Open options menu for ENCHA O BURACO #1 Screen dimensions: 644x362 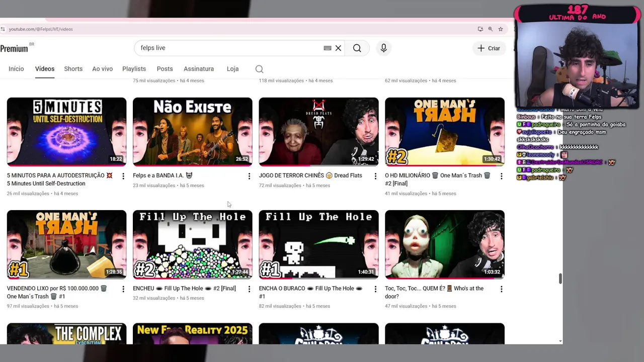[x=375, y=289]
